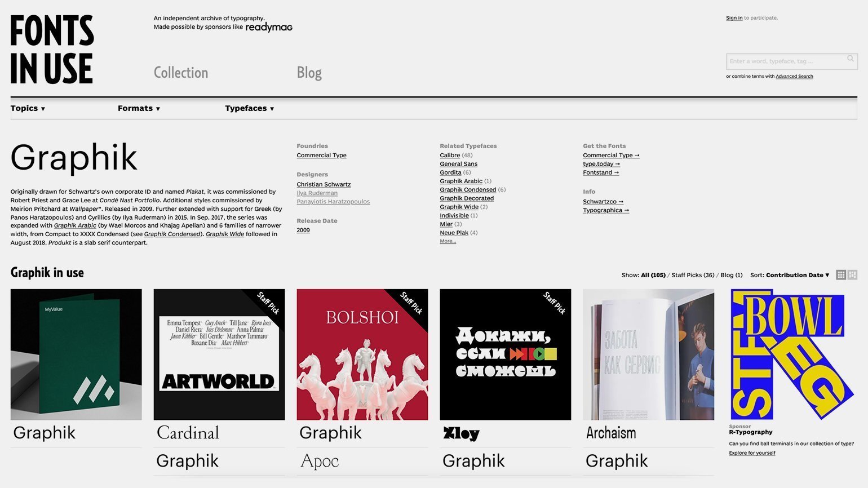Open the magazine spread thumbnail
The height and width of the screenshot is (488, 868).
(x=649, y=354)
